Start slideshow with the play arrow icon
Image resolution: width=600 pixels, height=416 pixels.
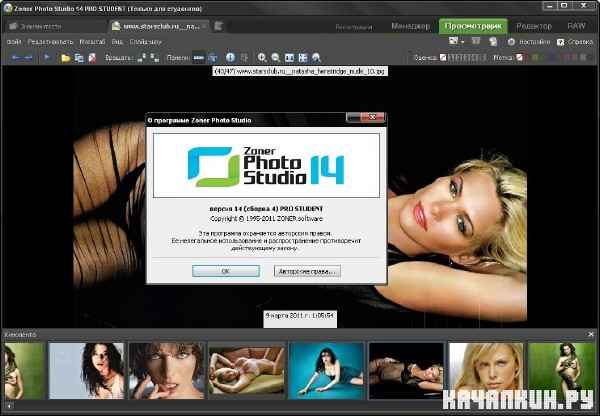click(47, 58)
